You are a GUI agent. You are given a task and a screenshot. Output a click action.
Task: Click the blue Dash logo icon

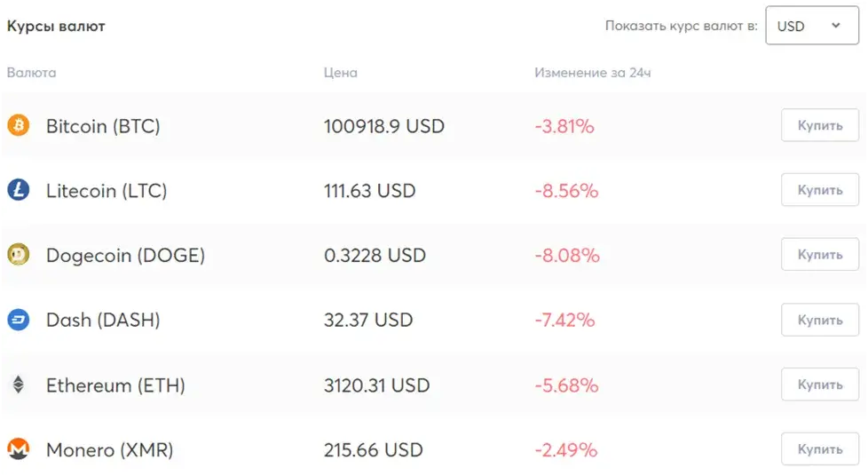(19, 320)
